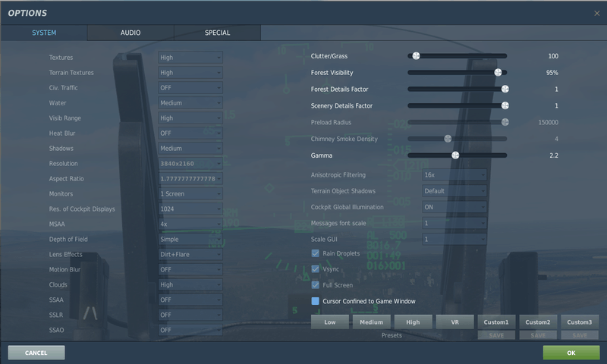Click the Clutter/Grass value 100

point(553,56)
